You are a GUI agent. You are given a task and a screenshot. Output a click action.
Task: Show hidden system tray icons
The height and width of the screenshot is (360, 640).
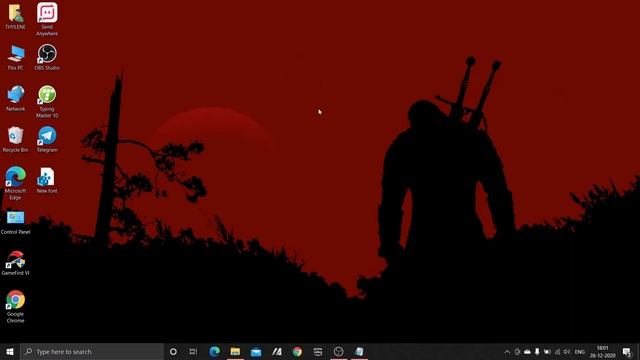coord(507,352)
